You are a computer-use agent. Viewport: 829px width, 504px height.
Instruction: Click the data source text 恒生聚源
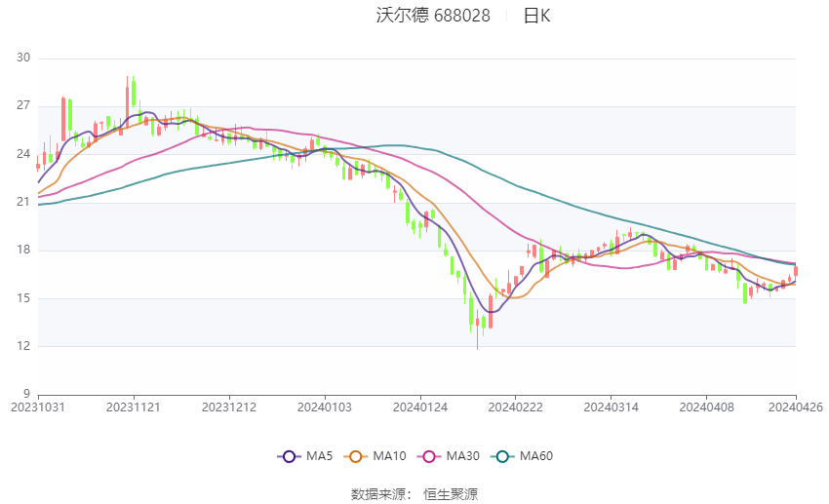pyautogui.click(x=451, y=494)
